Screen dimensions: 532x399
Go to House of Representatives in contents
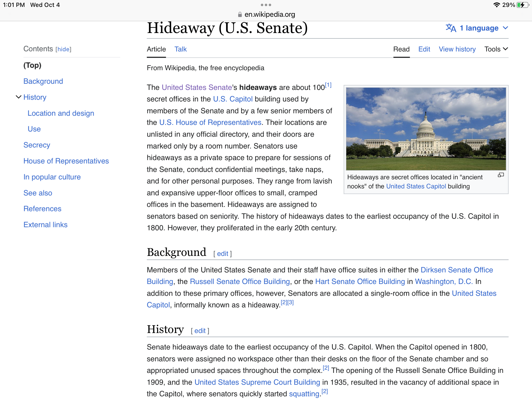click(66, 161)
